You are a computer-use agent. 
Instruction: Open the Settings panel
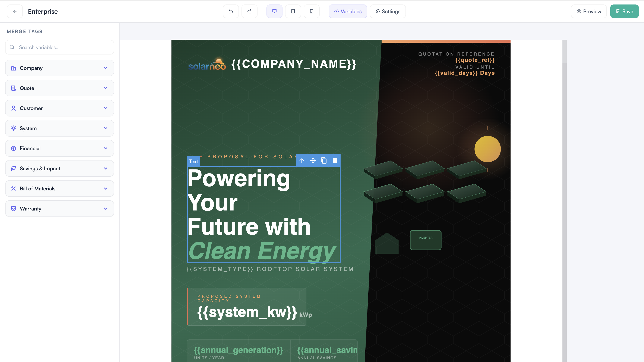click(388, 11)
